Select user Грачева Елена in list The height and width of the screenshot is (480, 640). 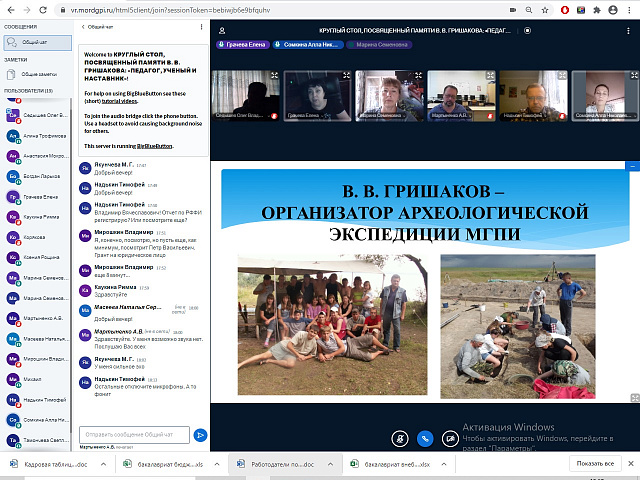[38, 197]
